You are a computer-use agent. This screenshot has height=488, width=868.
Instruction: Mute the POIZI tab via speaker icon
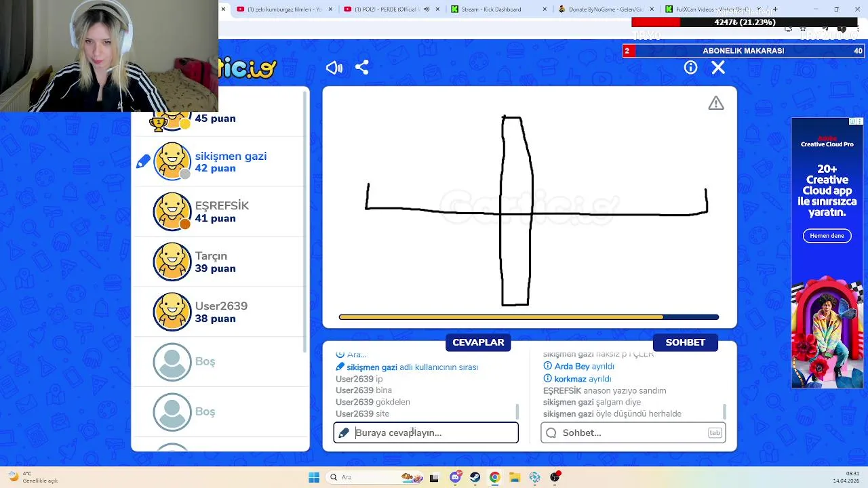427,9
